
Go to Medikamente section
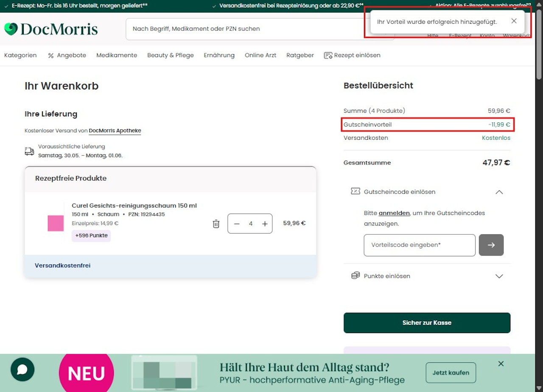[x=117, y=55]
